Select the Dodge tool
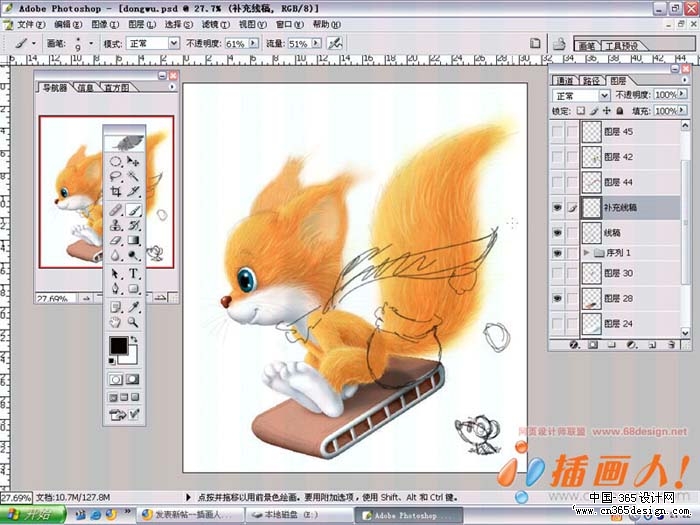700x525 pixels. tap(133, 255)
